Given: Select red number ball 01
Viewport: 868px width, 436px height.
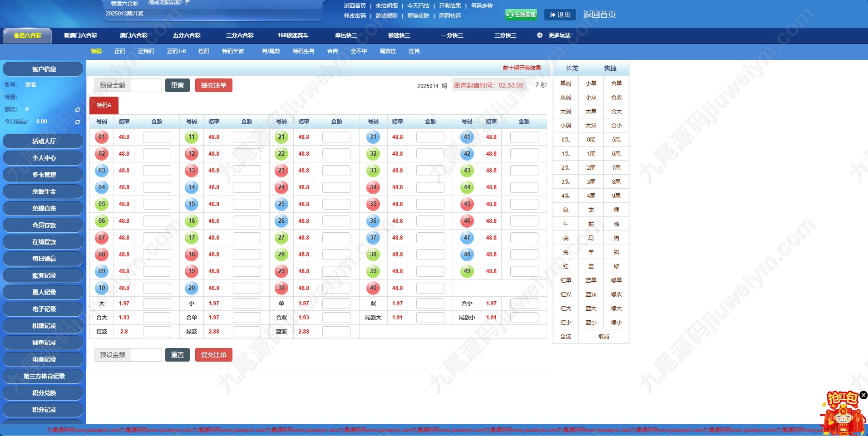Looking at the screenshot, I should pyautogui.click(x=102, y=137).
